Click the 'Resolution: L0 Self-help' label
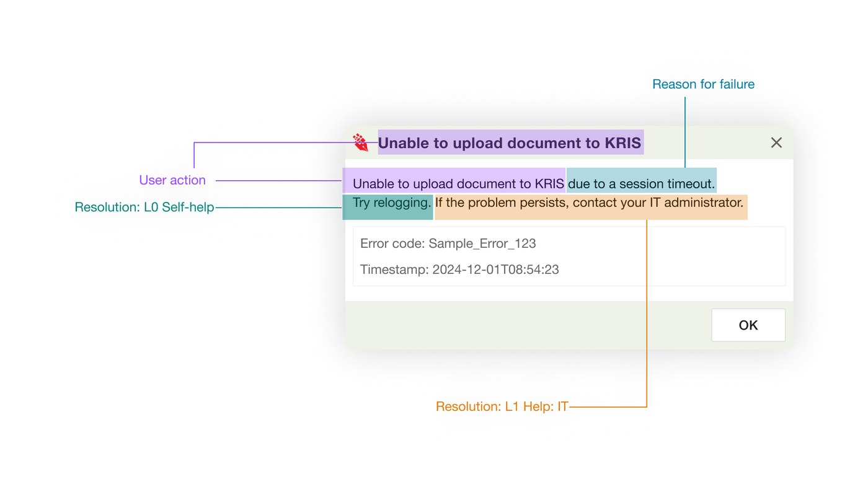This screenshot has width=868, height=490. [144, 208]
